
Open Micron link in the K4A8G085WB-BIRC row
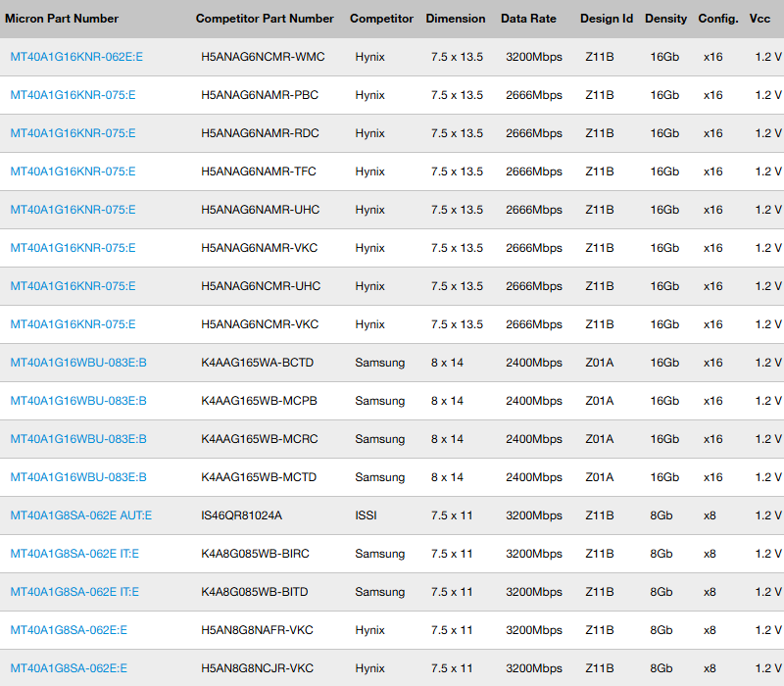click(x=74, y=554)
